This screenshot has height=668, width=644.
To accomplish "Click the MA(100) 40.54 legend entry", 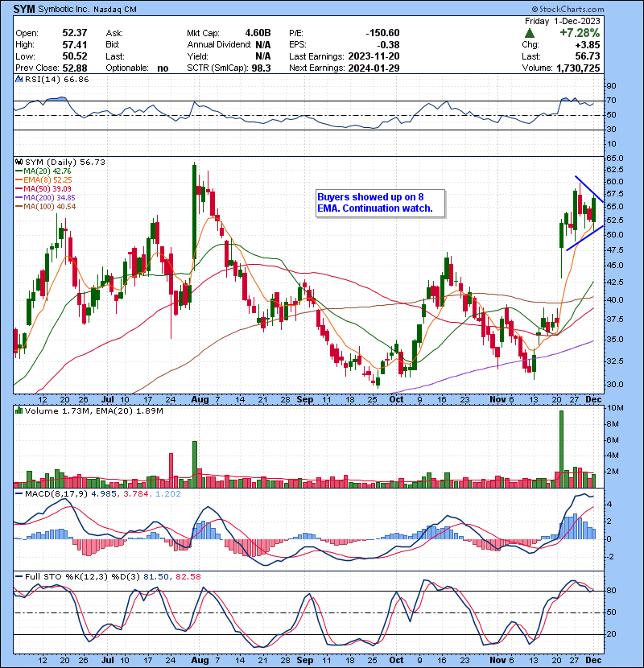I will [x=46, y=207].
